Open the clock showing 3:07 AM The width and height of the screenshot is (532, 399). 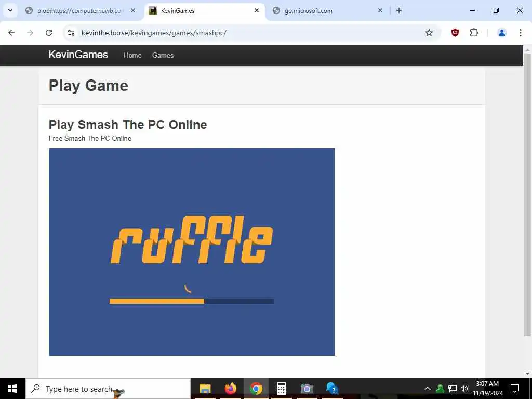487,389
